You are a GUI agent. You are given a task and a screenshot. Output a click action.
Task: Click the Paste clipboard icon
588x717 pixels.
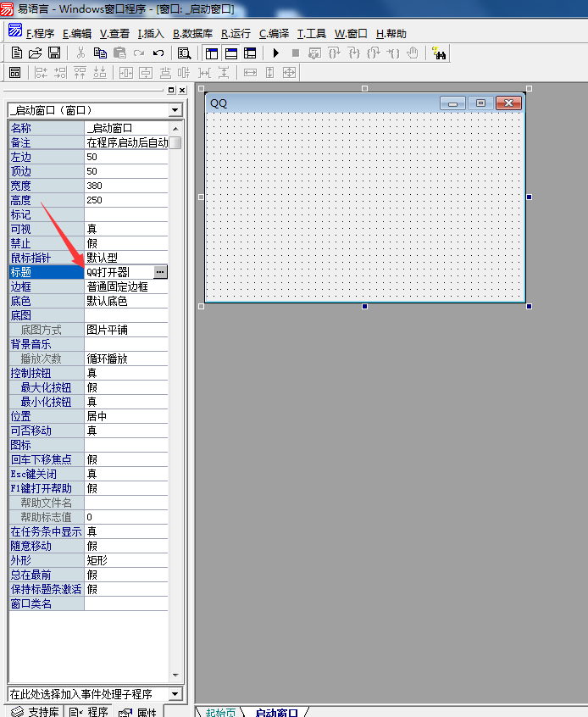pyautogui.click(x=119, y=53)
